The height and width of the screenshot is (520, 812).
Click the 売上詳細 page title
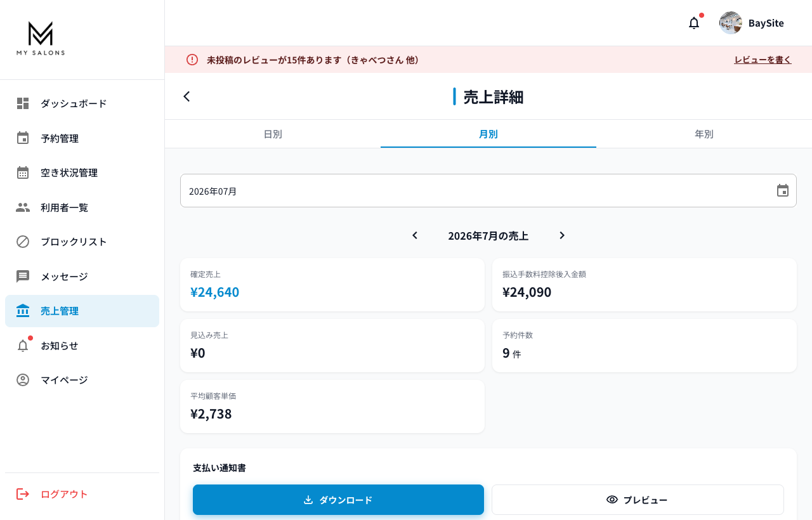494,97
